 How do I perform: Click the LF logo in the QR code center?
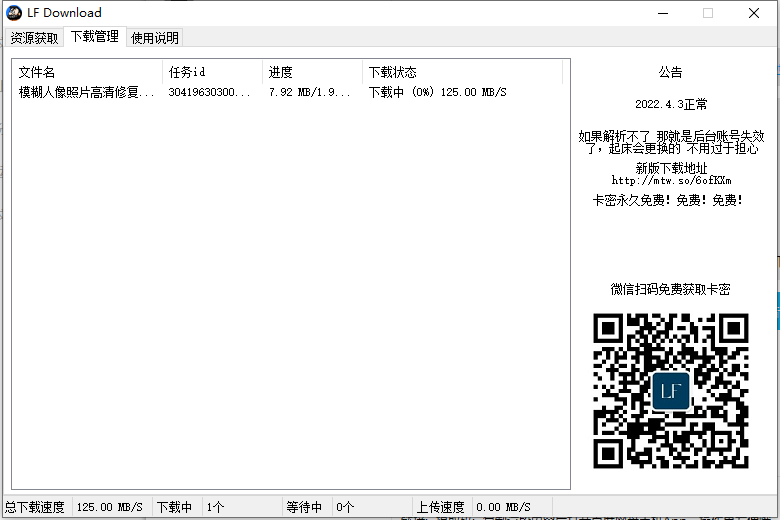670,390
